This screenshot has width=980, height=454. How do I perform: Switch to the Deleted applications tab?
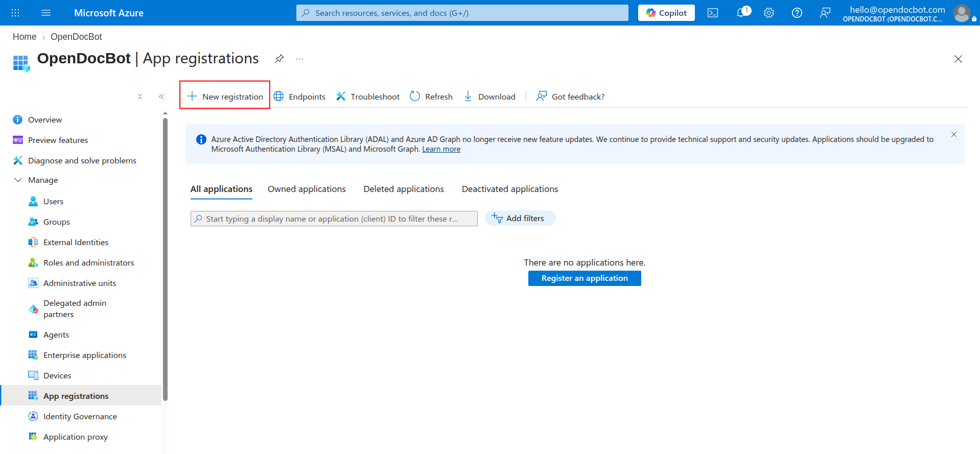(404, 189)
